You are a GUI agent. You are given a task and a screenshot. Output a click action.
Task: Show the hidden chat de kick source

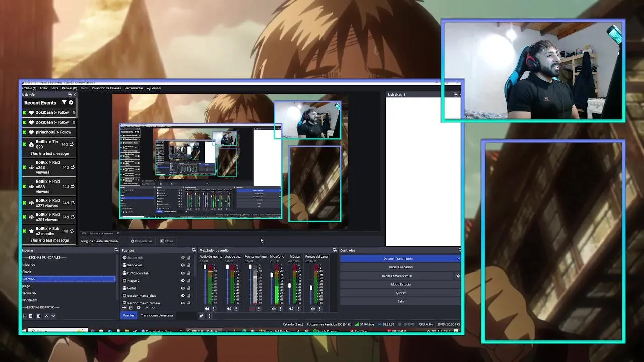coord(183,258)
